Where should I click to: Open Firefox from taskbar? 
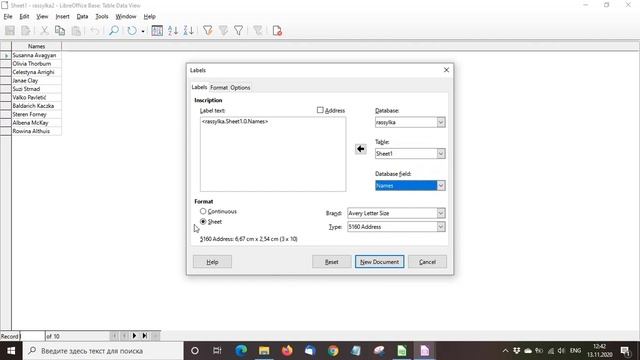(x=287, y=351)
